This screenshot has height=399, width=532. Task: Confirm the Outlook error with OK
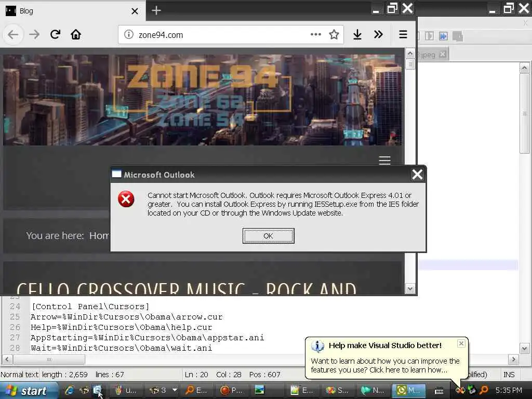(269, 236)
